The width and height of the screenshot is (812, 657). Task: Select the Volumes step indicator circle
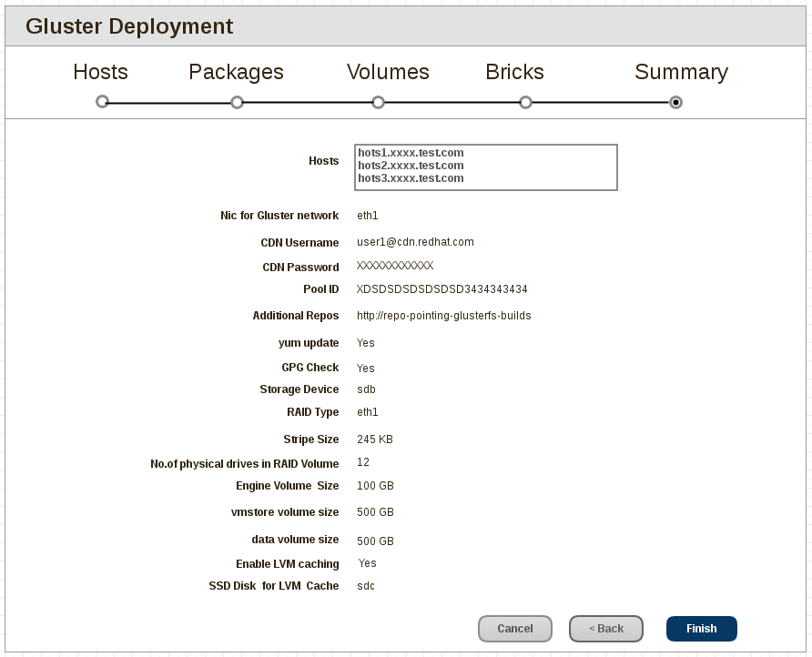pos(378,102)
